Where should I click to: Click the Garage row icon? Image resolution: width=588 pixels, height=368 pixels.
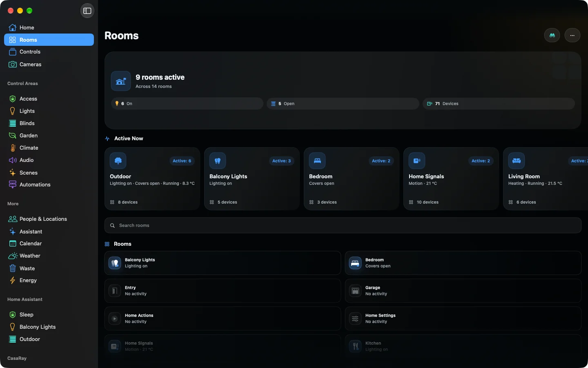point(355,291)
